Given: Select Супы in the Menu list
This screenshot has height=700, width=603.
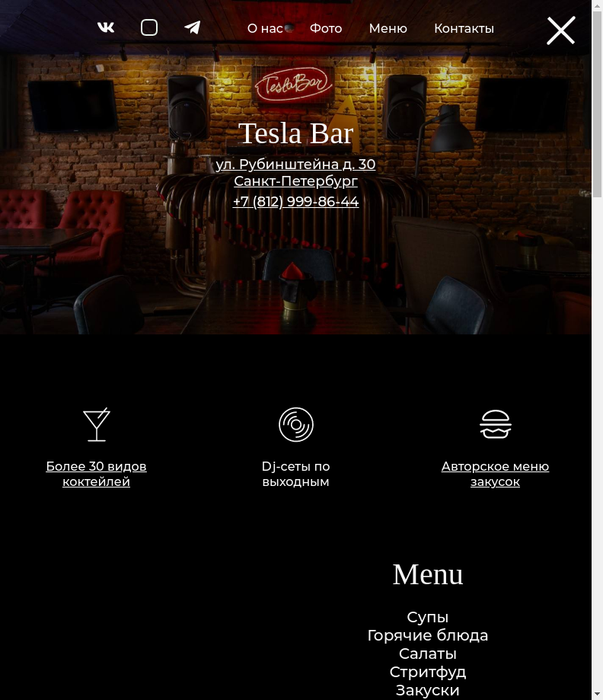Looking at the screenshot, I should tap(428, 617).
